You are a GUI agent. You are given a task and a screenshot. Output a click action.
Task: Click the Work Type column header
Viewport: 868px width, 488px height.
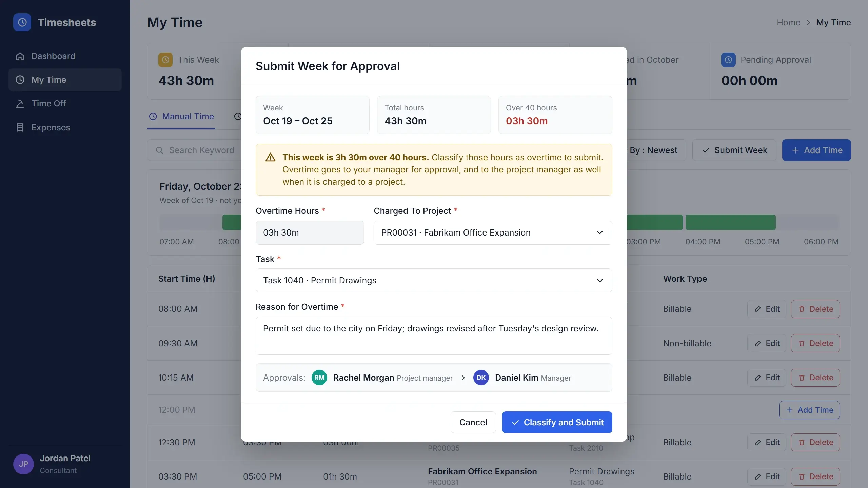[685, 279]
